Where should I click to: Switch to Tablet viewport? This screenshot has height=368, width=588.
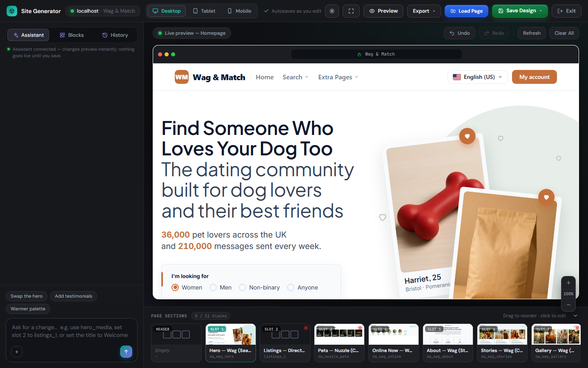[204, 11]
